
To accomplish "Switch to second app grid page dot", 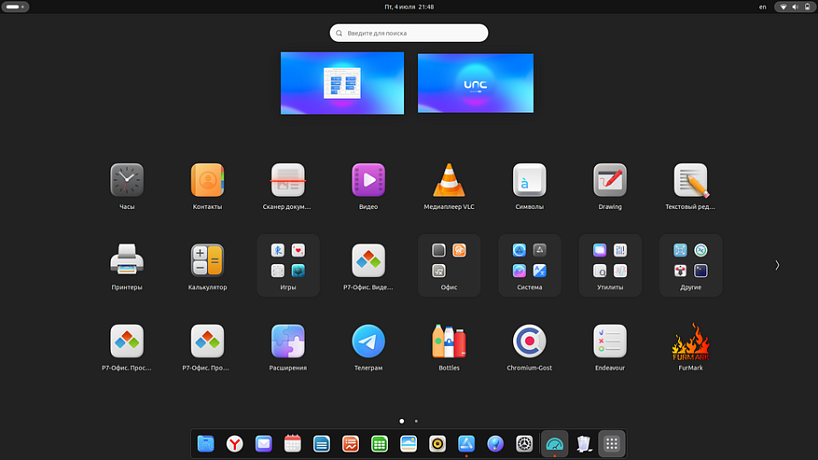I will click(416, 421).
